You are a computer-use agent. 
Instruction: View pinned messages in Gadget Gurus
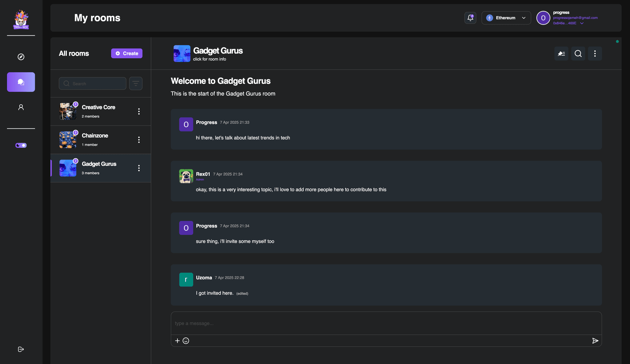pos(561,53)
